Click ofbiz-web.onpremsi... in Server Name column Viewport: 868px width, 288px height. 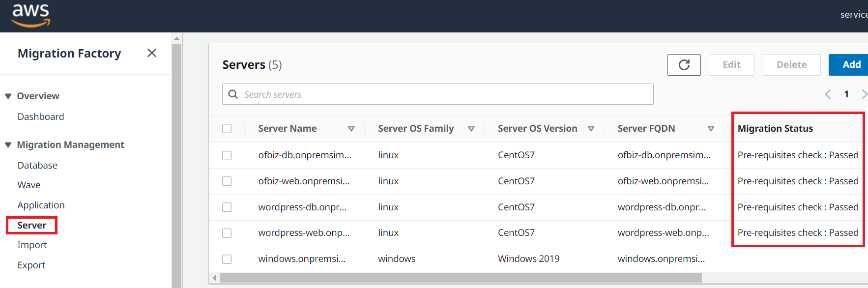304,181
